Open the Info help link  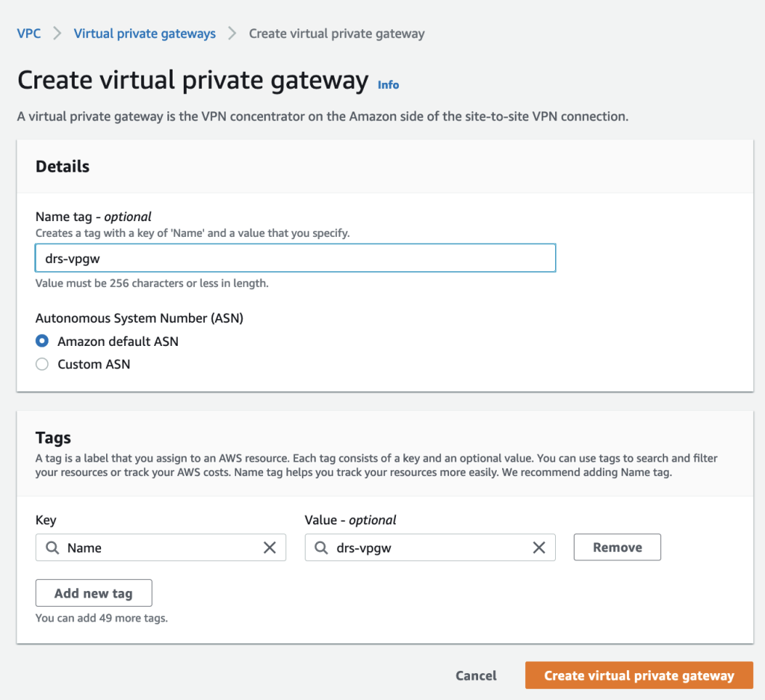click(388, 84)
